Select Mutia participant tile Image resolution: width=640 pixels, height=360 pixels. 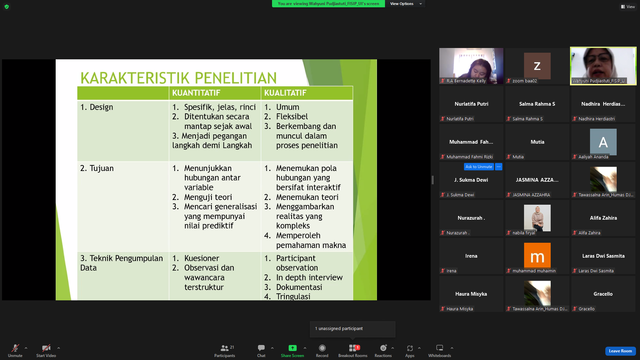tap(537, 142)
